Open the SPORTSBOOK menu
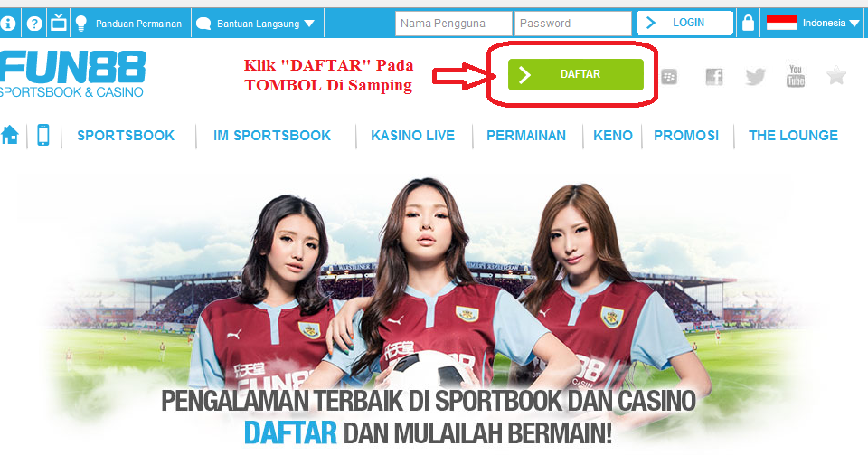This screenshot has height=456, width=868. [126, 135]
